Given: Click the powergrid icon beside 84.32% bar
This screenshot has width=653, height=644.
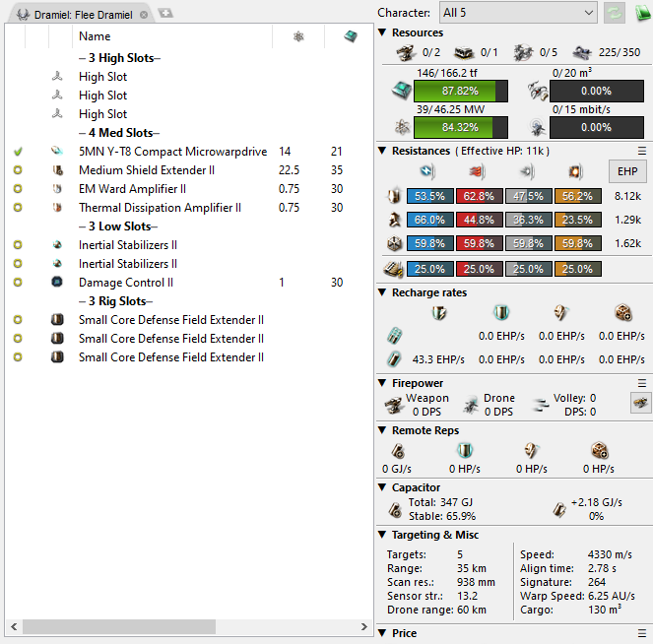Looking at the screenshot, I should (x=402, y=127).
